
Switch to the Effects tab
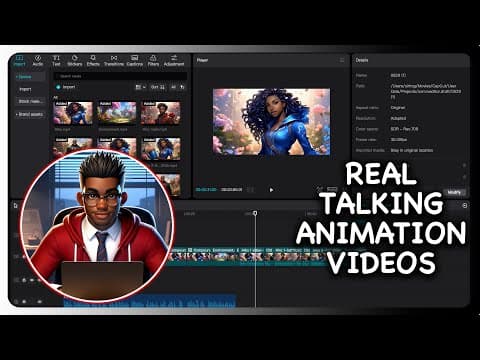pos(93,61)
